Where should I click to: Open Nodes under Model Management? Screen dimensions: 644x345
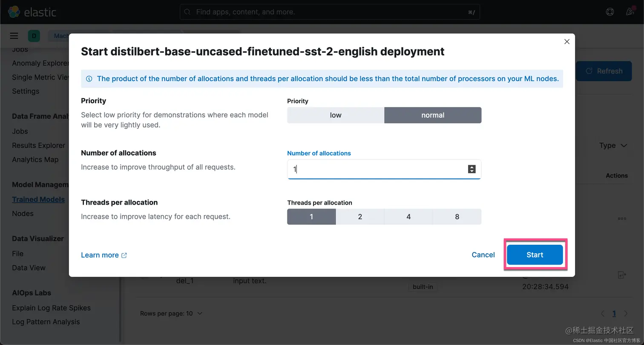pyautogui.click(x=23, y=213)
